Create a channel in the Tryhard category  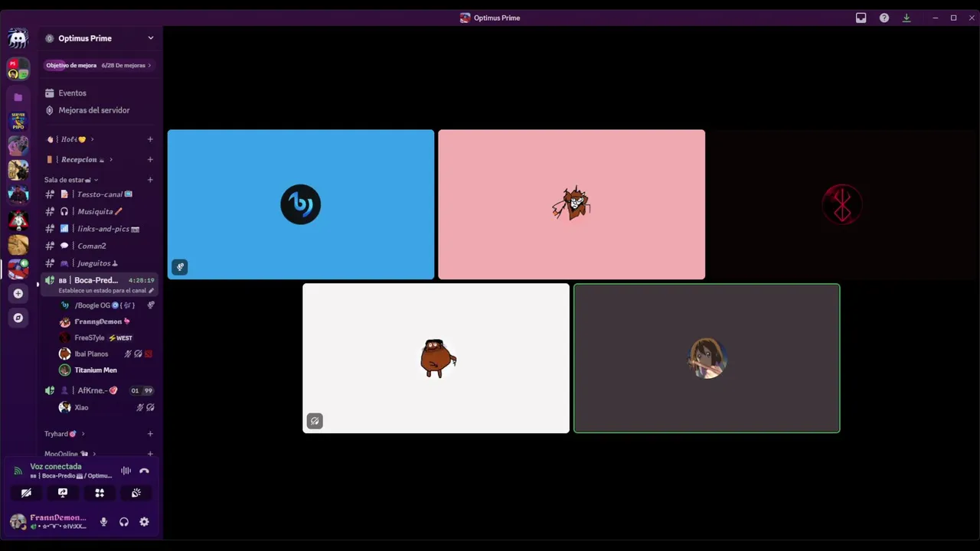click(x=150, y=434)
